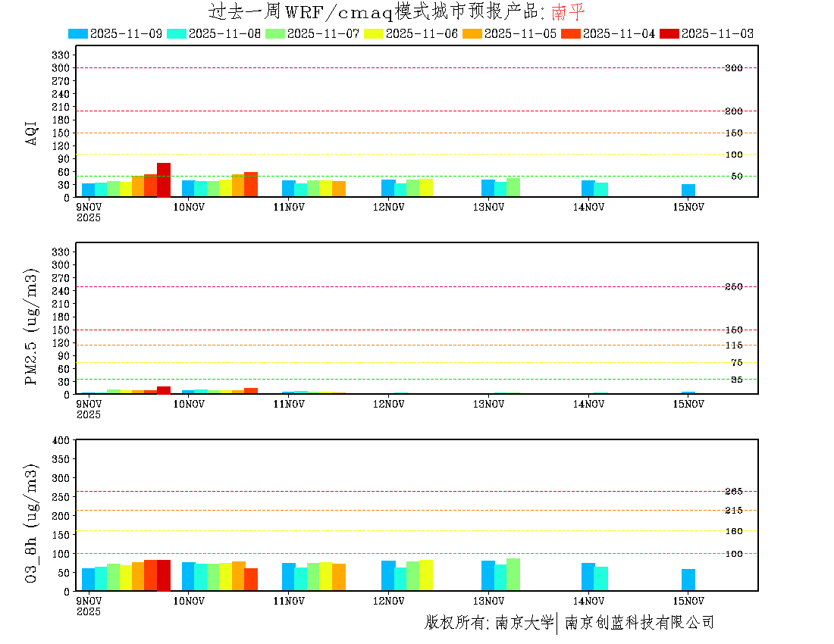Click the cyan 2025-11-08 legend swatch
834x644 pixels.
pyautogui.click(x=177, y=33)
